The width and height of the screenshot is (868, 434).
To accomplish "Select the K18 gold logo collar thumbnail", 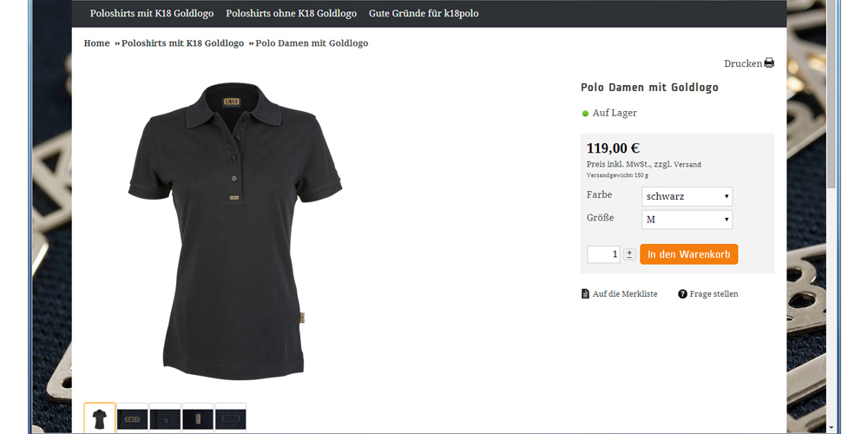I will click(x=133, y=418).
